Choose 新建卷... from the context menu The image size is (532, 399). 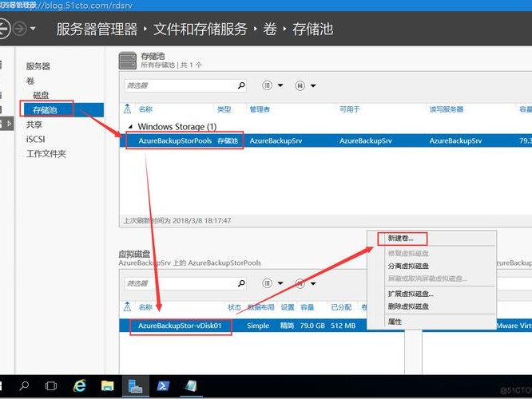(400, 239)
